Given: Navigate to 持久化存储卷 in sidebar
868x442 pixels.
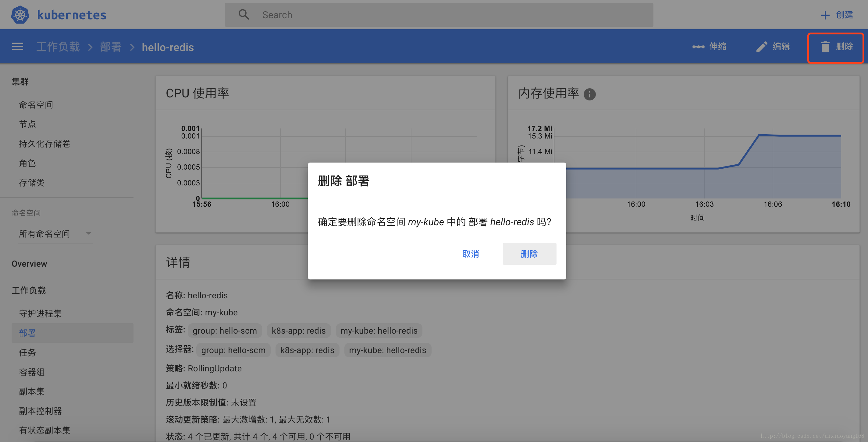Looking at the screenshot, I should pos(44,144).
